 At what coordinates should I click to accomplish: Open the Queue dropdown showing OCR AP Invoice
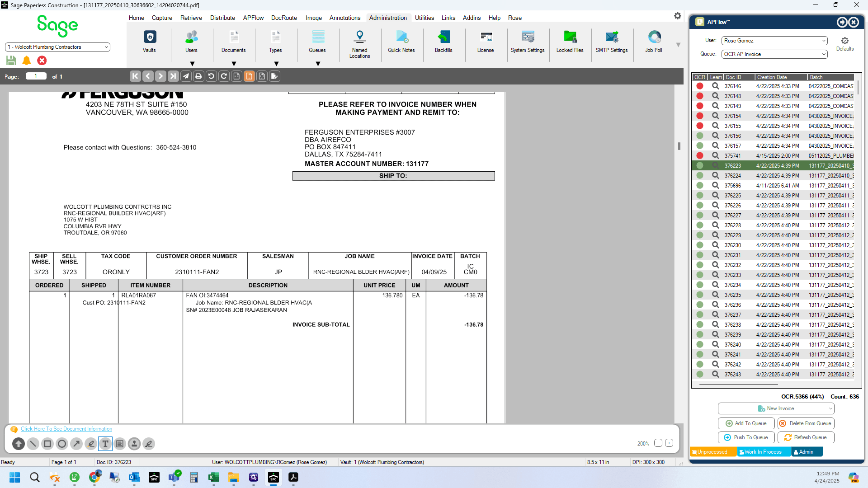774,54
